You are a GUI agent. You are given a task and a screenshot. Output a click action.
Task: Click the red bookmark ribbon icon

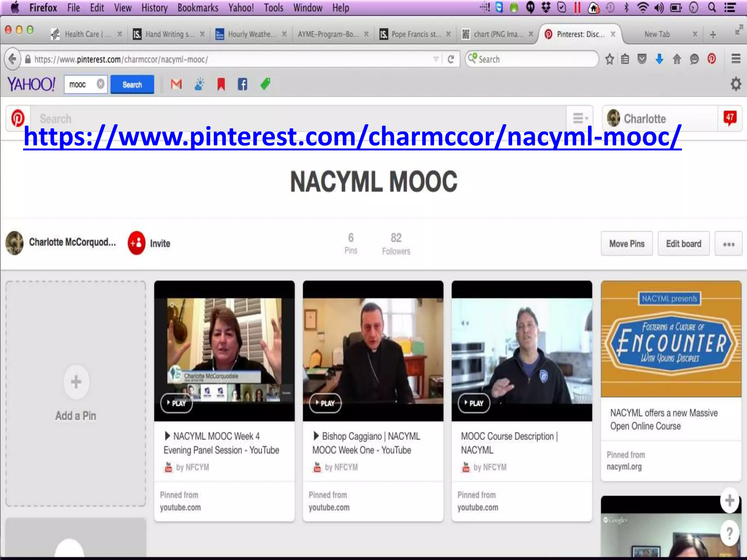tap(221, 84)
